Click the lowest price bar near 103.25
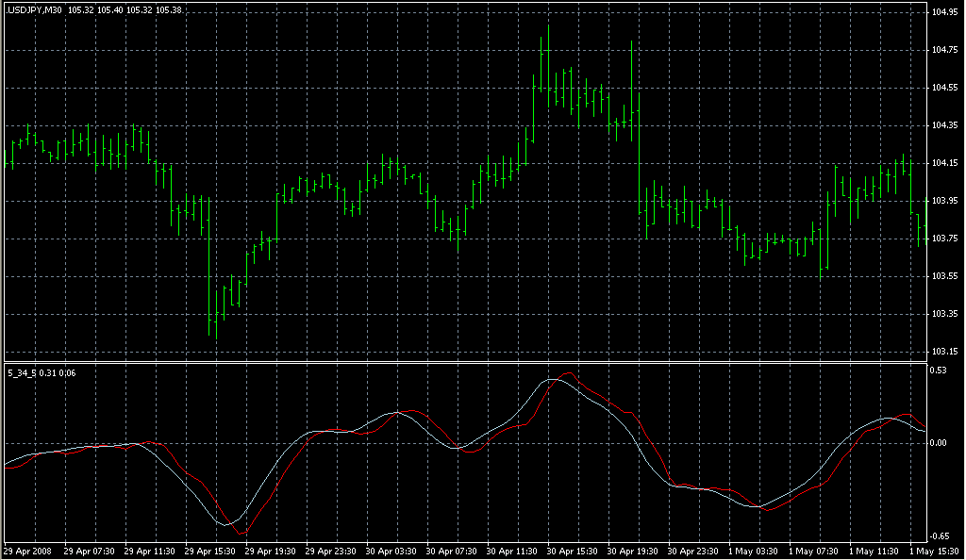The height and width of the screenshot is (560, 966). [211, 321]
